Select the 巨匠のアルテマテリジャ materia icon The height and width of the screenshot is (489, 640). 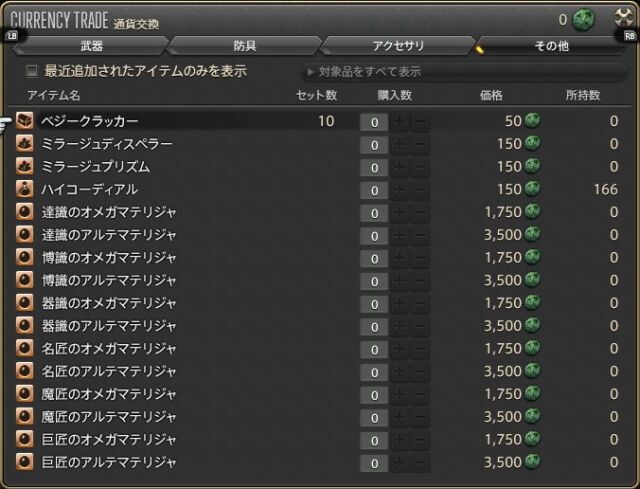[x=25, y=462]
